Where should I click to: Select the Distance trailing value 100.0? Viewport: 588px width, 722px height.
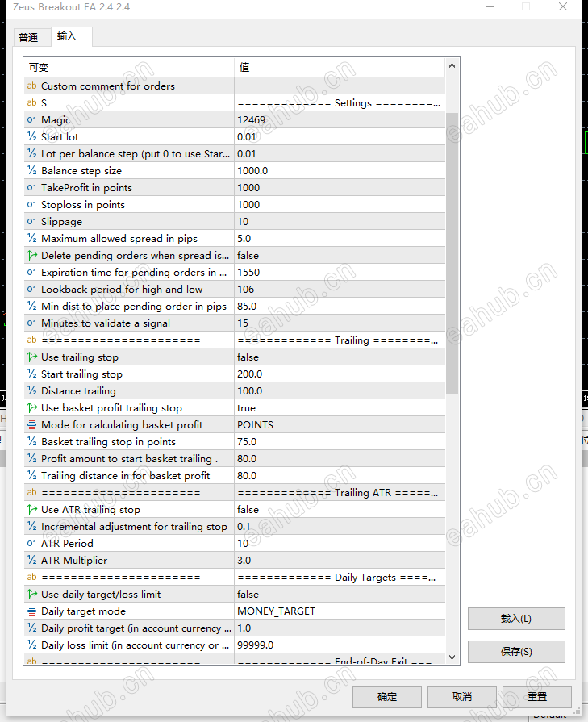(x=249, y=391)
